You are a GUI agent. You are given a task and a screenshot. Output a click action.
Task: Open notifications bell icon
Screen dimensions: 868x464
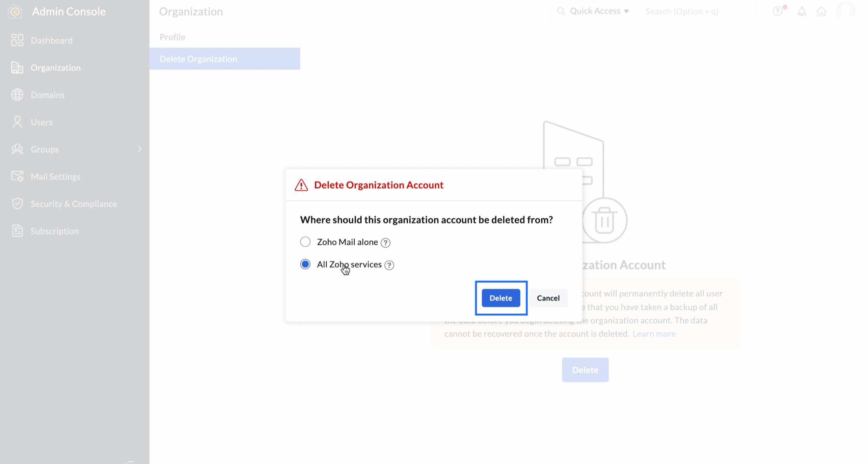802,12
